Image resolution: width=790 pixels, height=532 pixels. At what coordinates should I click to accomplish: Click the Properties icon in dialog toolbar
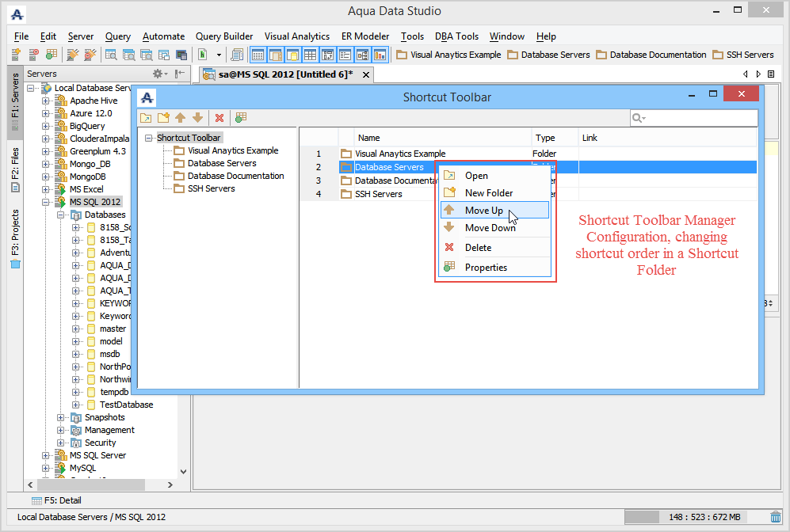(x=241, y=118)
